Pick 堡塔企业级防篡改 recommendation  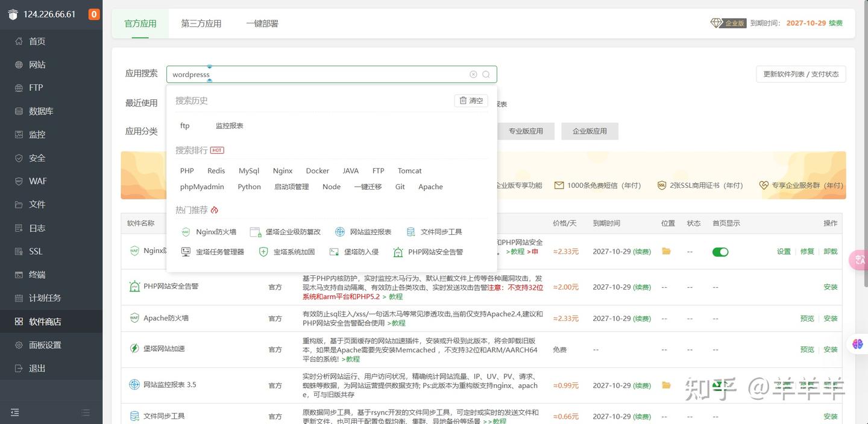tap(285, 232)
